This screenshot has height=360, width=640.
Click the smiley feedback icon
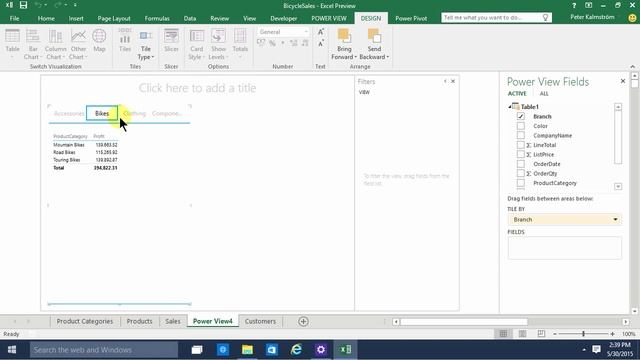coord(632,18)
